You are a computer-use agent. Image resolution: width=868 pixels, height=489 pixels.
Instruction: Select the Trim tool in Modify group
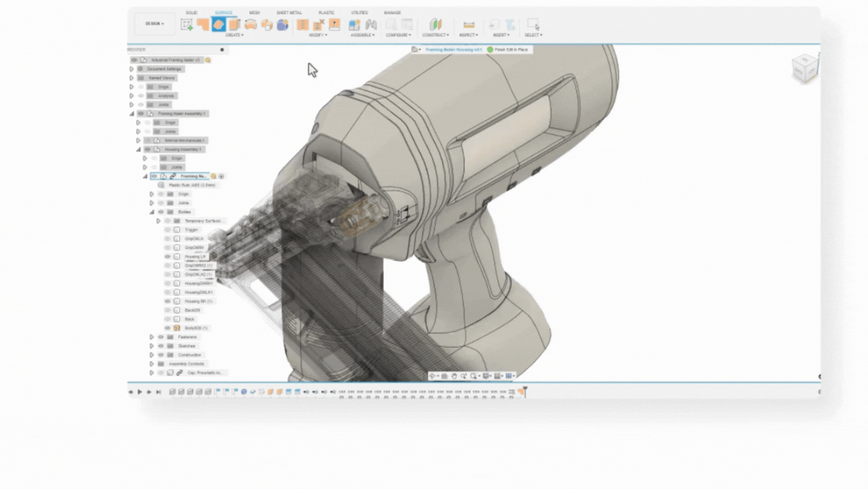click(303, 25)
